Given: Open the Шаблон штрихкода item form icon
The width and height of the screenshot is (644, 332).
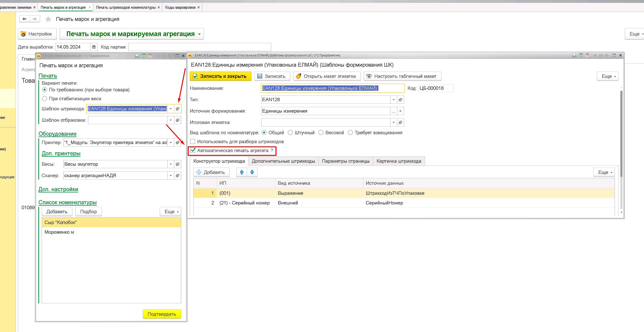Looking at the screenshot, I should pyautogui.click(x=178, y=109).
